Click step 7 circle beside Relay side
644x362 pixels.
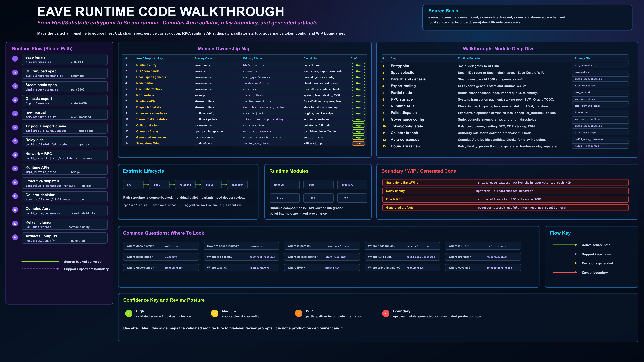15,141
